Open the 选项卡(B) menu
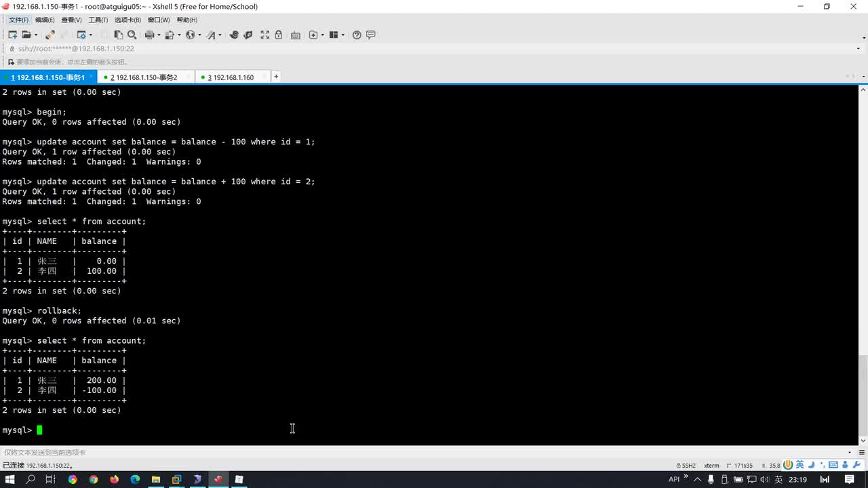Viewport: 868px width, 488px height. pyautogui.click(x=127, y=20)
